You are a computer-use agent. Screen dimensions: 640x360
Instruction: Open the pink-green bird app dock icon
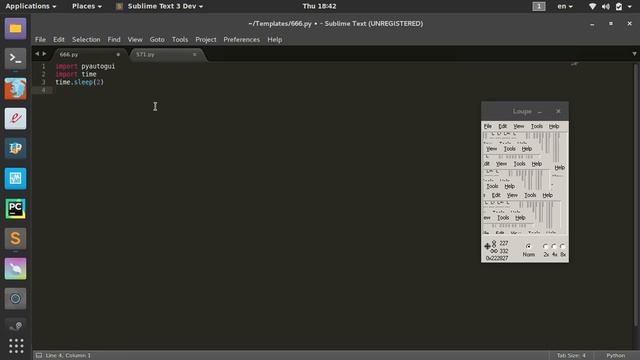[16, 269]
